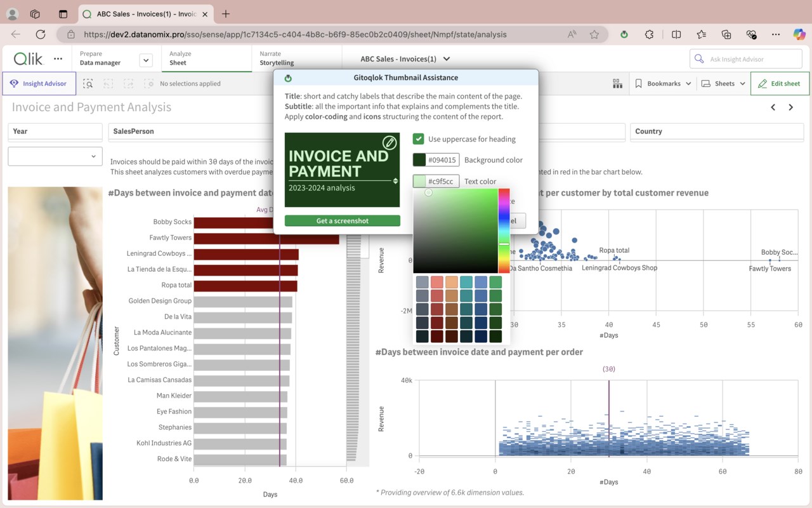Open the Sheets dropdown
This screenshot has width=812, height=508.
click(x=723, y=83)
